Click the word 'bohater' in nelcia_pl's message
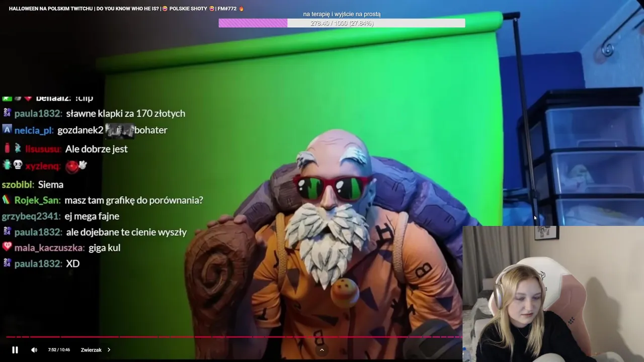644x362 pixels. coord(151,130)
